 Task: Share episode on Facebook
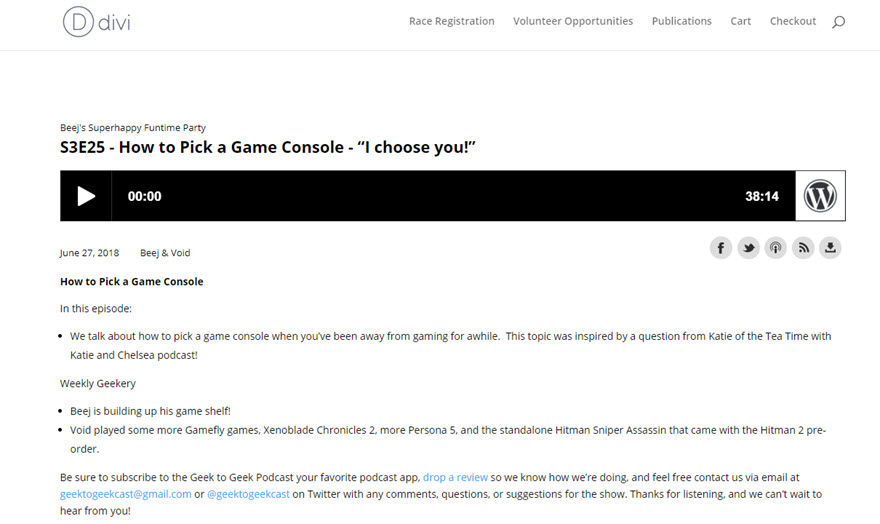pyautogui.click(x=721, y=248)
